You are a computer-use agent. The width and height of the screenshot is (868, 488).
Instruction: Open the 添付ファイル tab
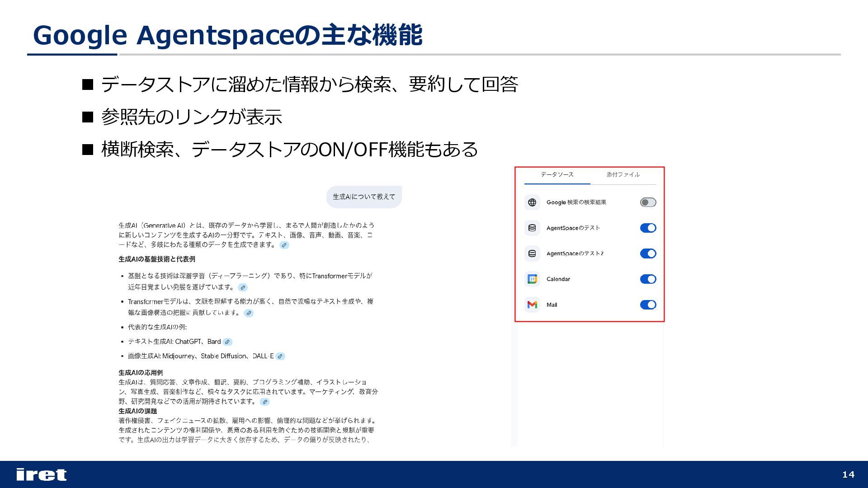tap(623, 174)
